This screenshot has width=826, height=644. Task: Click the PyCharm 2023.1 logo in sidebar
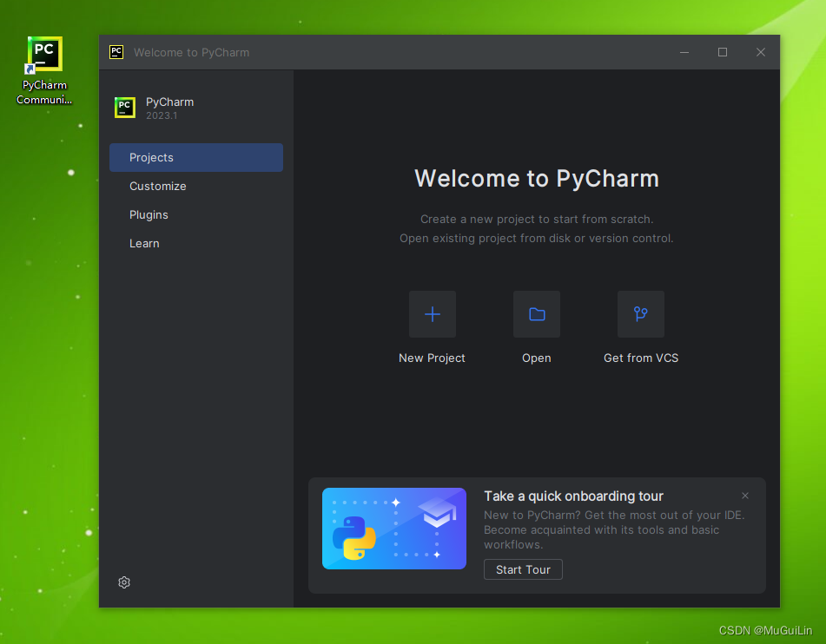coord(125,108)
